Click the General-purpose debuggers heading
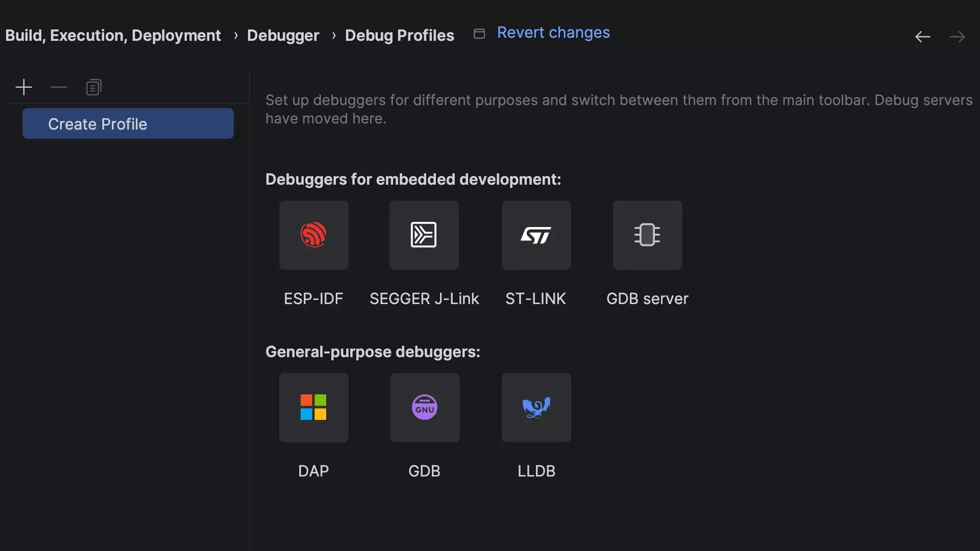 pyautogui.click(x=373, y=352)
